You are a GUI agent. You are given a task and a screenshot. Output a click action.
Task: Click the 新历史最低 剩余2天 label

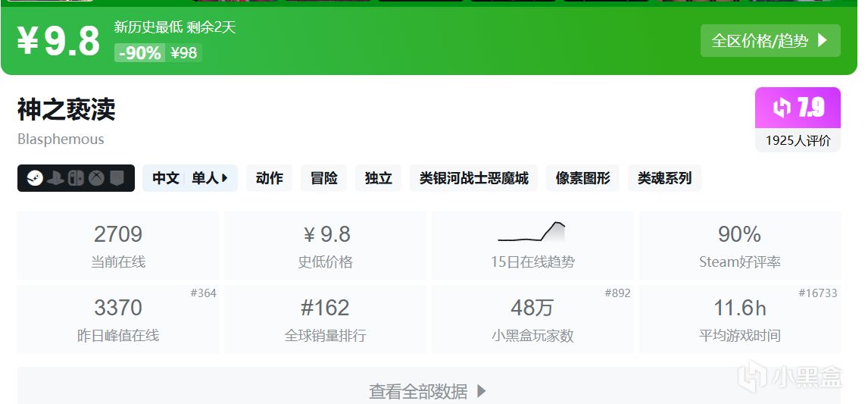175,27
